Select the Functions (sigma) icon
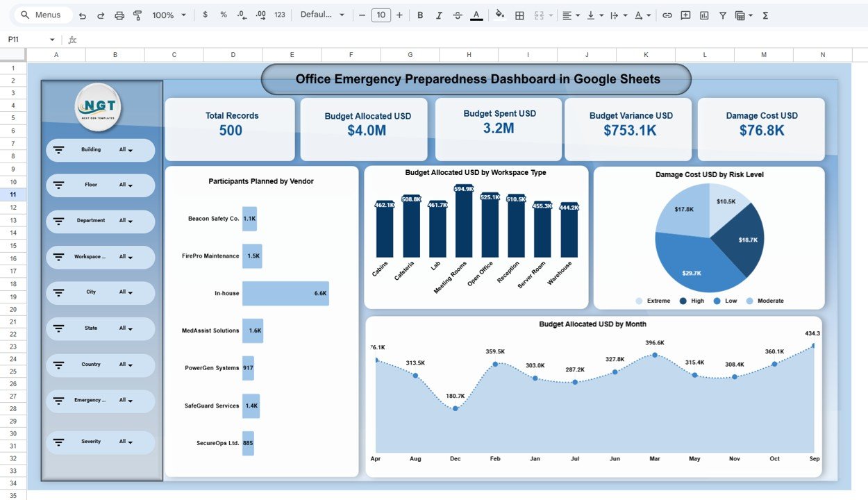868x500 pixels. tap(765, 15)
